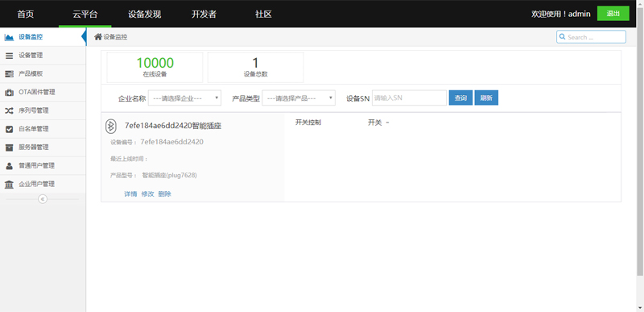Click the list icon beside 设备管理
644x312 pixels.
(x=9, y=56)
